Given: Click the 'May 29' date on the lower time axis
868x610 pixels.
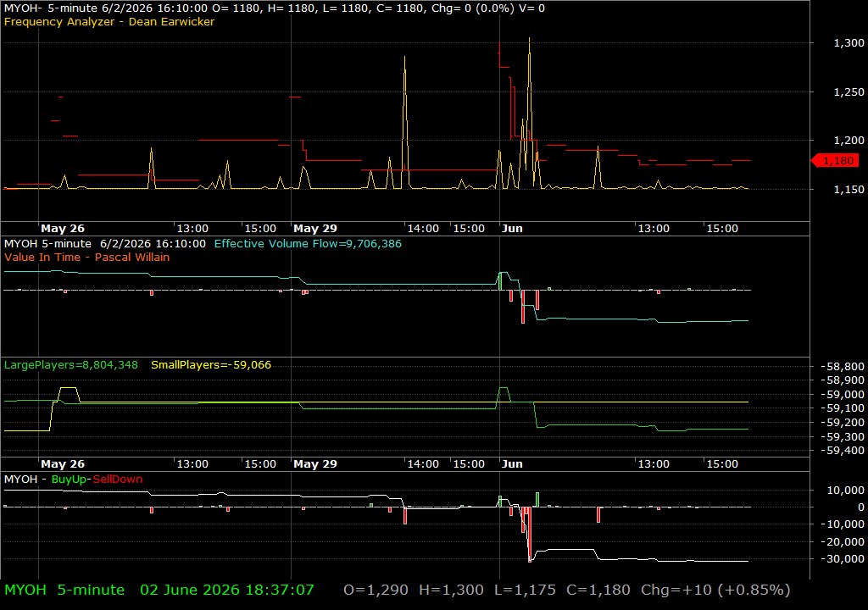Looking at the screenshot, I should coord(315,464).
